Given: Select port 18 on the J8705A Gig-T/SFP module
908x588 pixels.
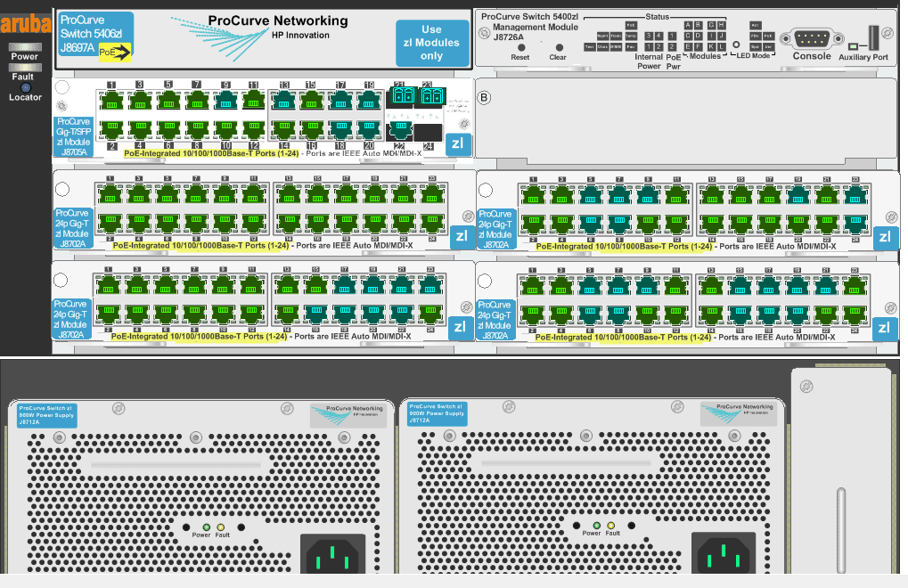Looking at the screenshot, I should point(340,129).
